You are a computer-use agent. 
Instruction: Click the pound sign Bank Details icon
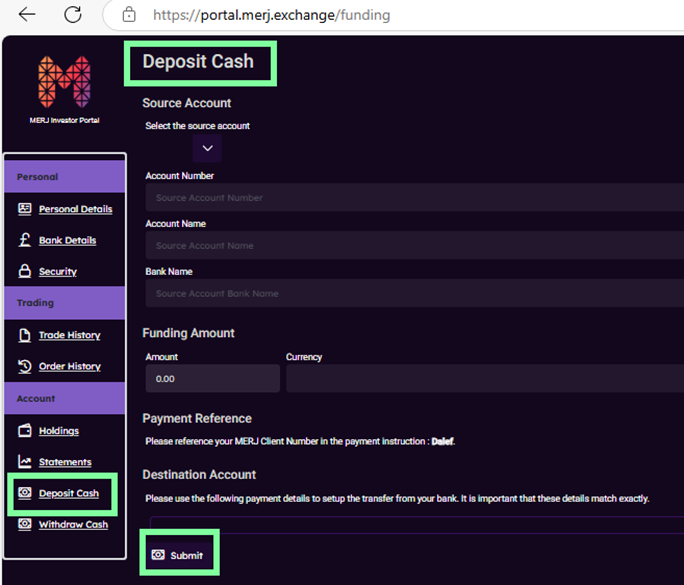coord(25,240)
